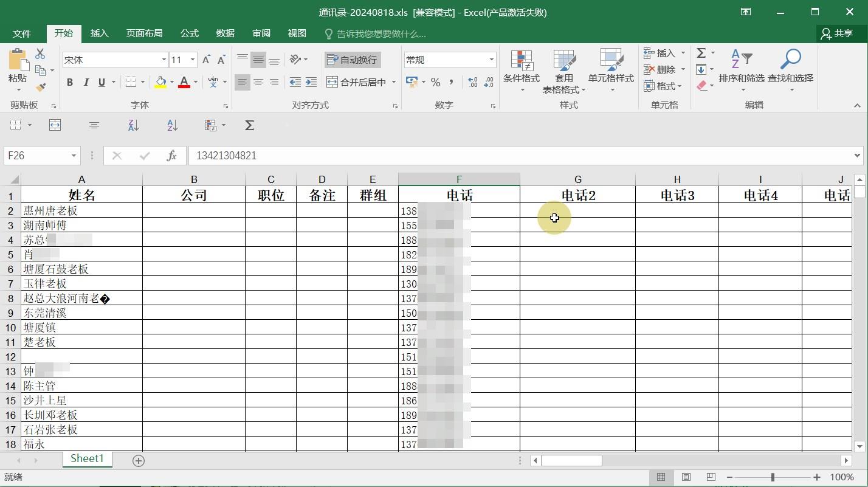The image size is (868, 487).
Task: Click the AutoSum sigma in the editing group
Action: [701, 53]
